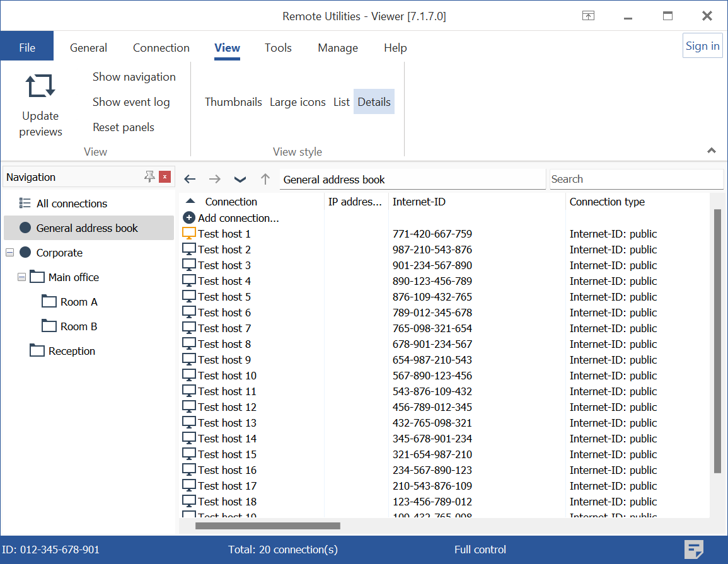Open the chat icon in status bar
728x564 pixels.
point(694,550)
